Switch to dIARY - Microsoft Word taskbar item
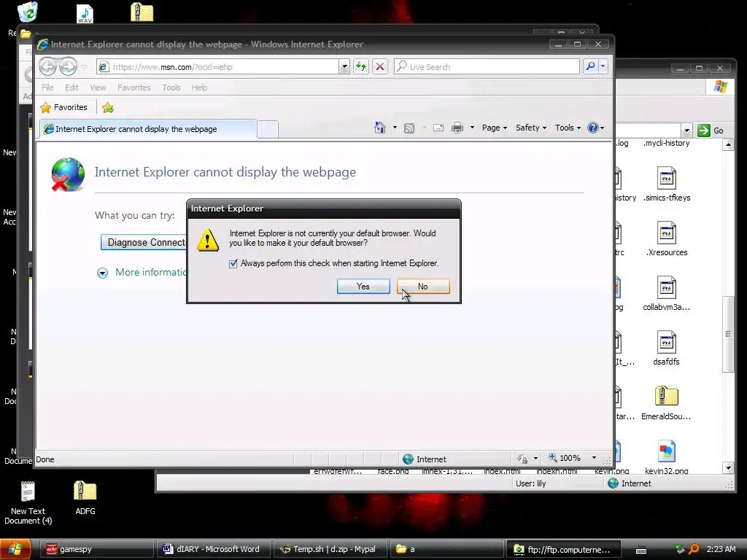Screen dimensions: 747x560 214,549
